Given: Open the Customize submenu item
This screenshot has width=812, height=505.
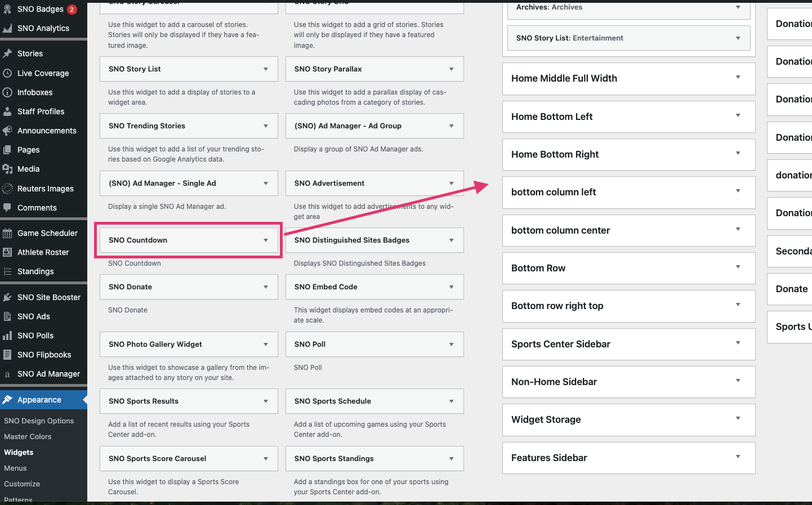Looking at the screenshot, I should pyautogui.click(x=22, y=484).
